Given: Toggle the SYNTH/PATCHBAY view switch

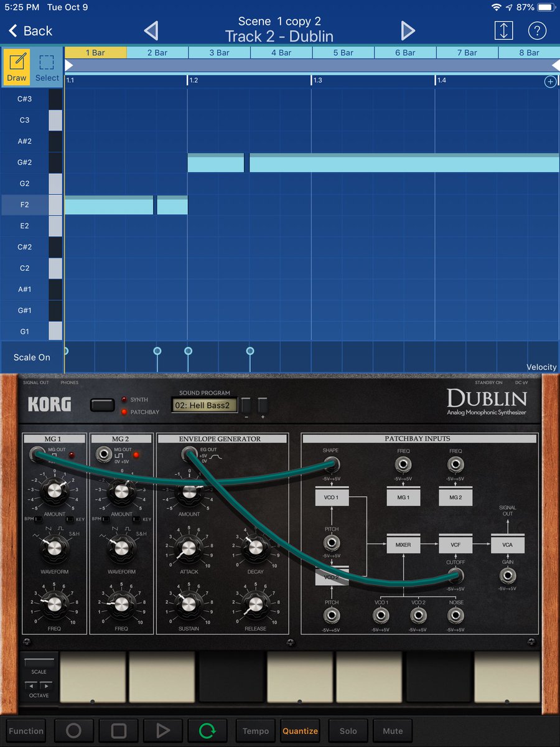Looking at the screenshot, I should pos(102,405).
